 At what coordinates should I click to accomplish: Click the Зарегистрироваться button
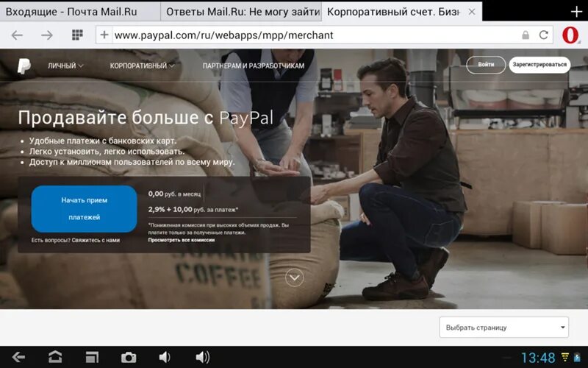pyautogui.click(x=539, y=65)
